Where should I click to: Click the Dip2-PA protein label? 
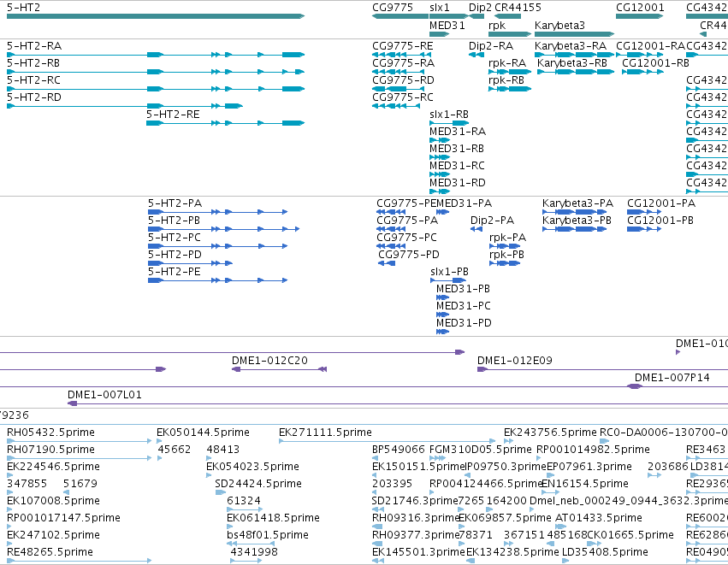tap(493, 221)
